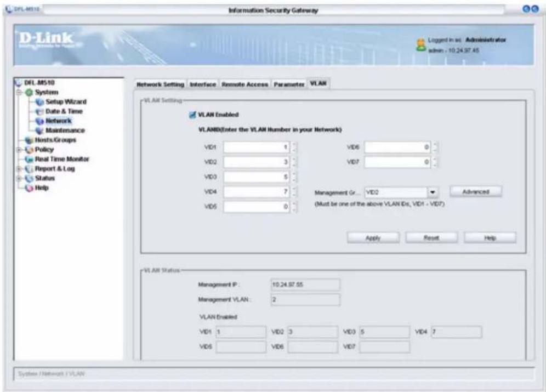This screenshot has height=392, width=546.
Task: Select the VLAN tab
Action: point(318,83)
